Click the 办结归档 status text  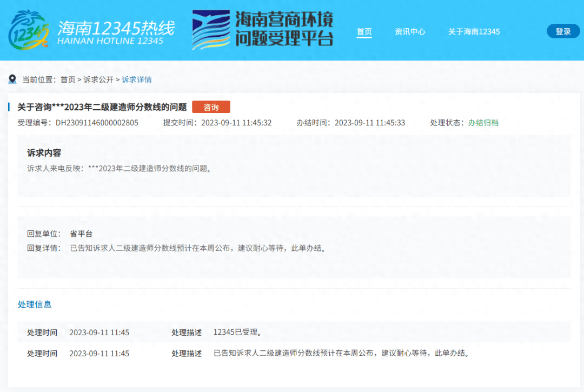483,123
